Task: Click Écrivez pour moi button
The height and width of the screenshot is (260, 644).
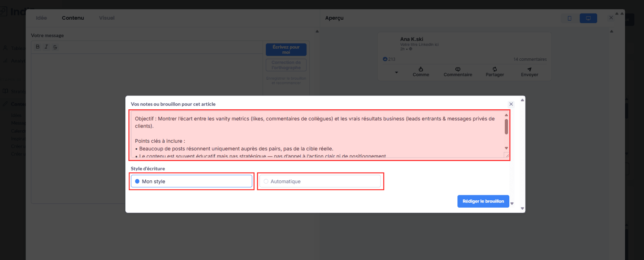Action: (x=286, y=50)
